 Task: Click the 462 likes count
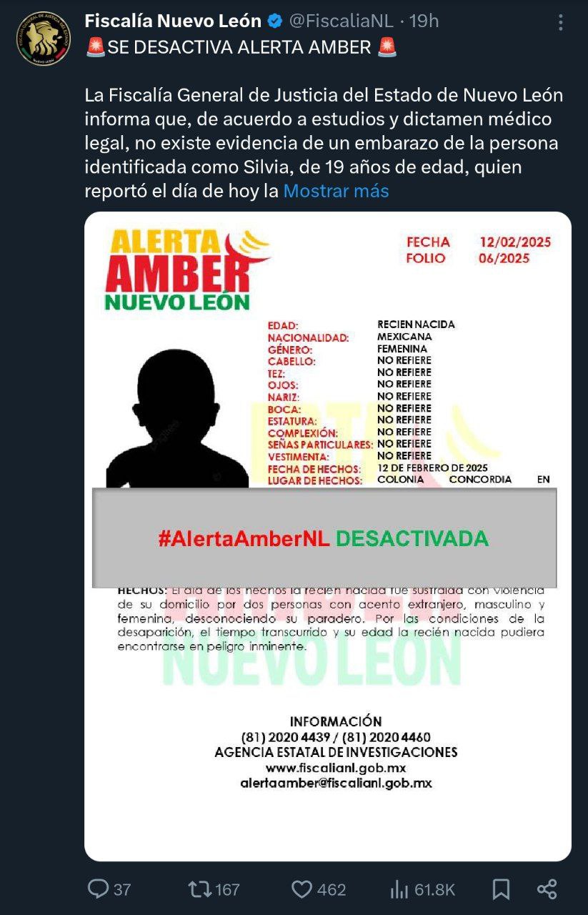(332, 890)
